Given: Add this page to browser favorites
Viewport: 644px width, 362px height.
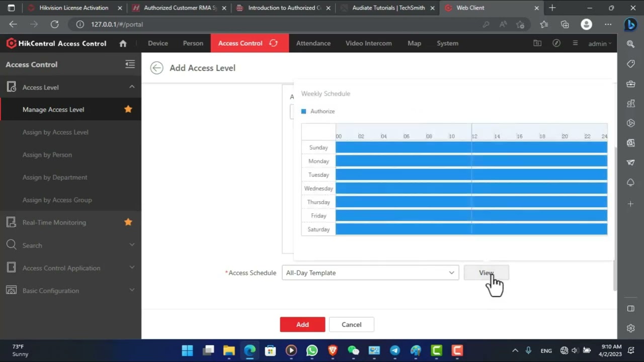Looking at the screenshot, I should coord(520,24).
